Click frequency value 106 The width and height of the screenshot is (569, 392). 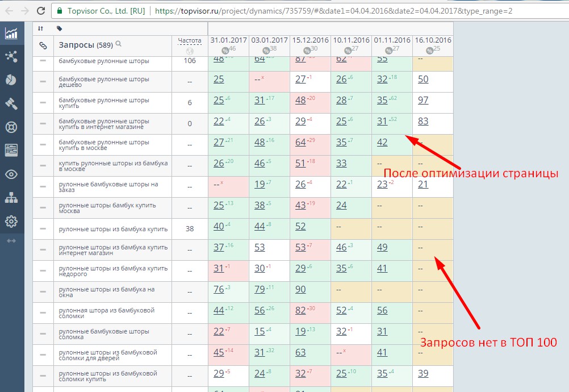click(190, 61)
